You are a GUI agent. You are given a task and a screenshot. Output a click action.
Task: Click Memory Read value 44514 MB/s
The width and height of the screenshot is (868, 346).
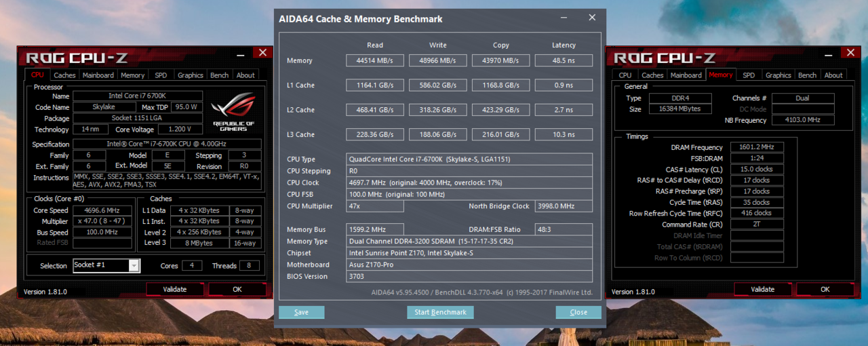coord(375,60)
